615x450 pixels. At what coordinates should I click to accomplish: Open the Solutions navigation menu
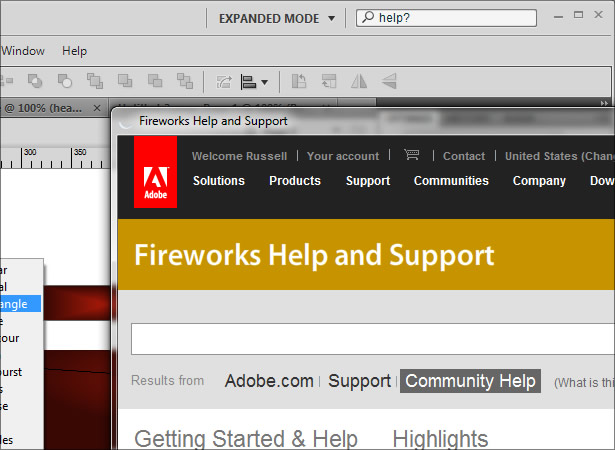[x=219, y=180]
